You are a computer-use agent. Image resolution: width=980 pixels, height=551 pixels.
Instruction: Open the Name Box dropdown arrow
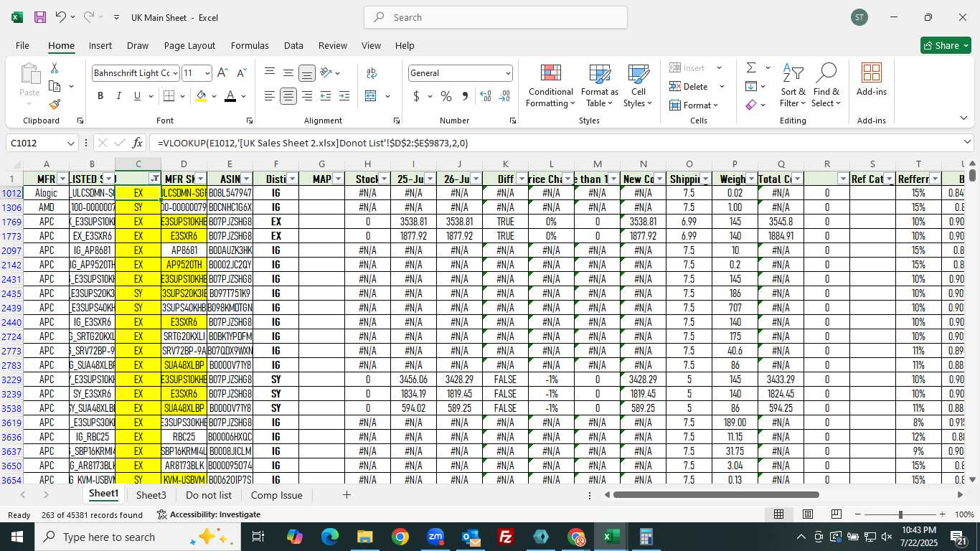pos(71,143)
